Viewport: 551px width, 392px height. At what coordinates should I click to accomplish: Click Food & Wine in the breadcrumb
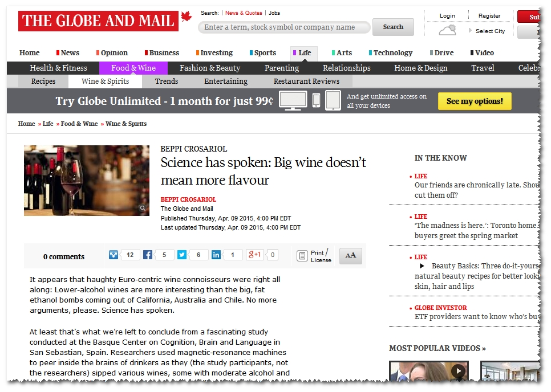pyautogui.click(x=79, y=124)
